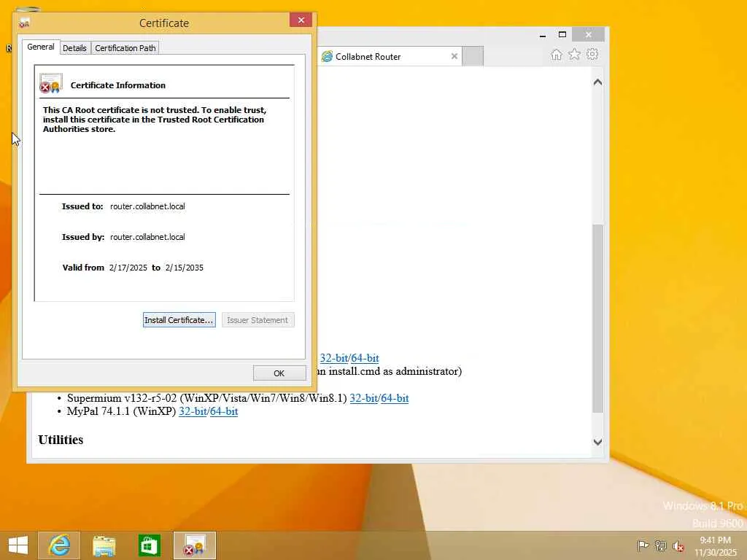Click the Windows Start button
Image resolution: width=747 pixels, height=560 pixels.
click(x=18, y=545)
